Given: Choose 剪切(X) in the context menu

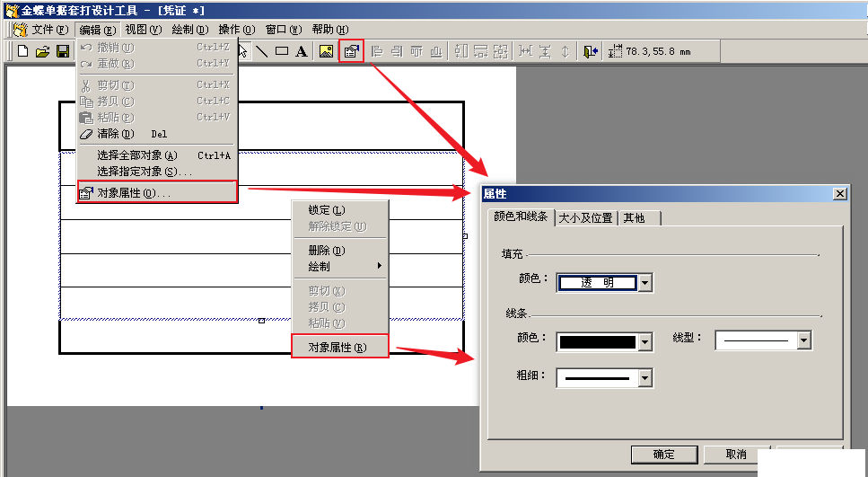Looking at the screenshot, I should [x=340, y=291].
